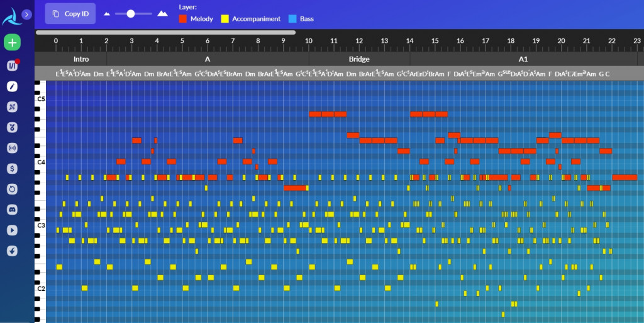The image size is (644, 323).
Task: Click the C4 piano key label
Action: (x=41, y=162)
